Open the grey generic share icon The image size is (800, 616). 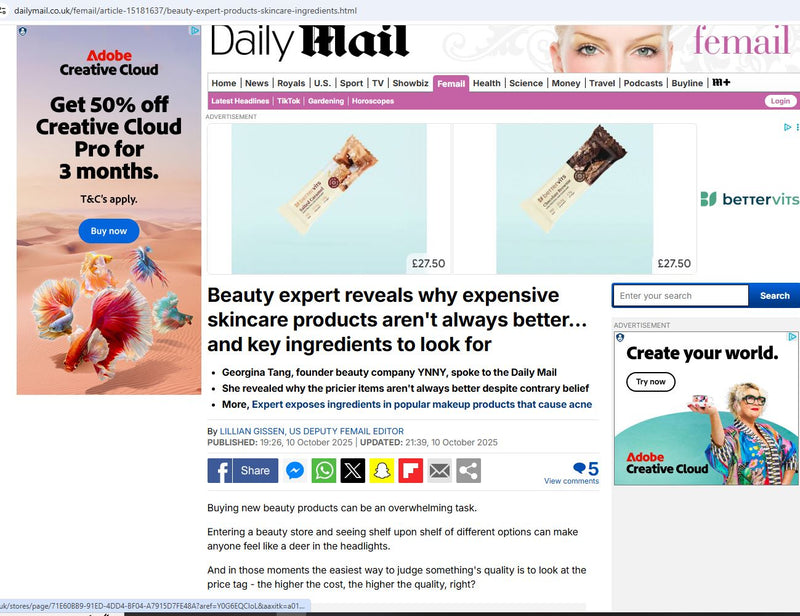pos(468,471)
